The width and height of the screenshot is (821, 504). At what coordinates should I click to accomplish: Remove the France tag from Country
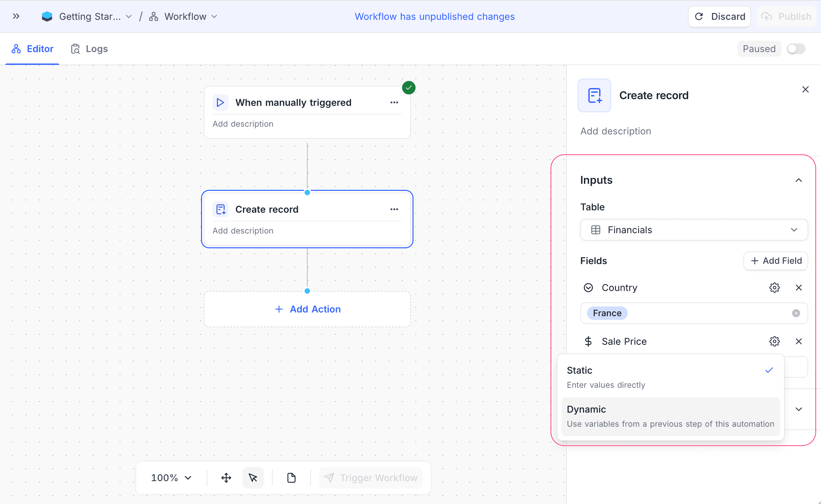tap(796, 313)
